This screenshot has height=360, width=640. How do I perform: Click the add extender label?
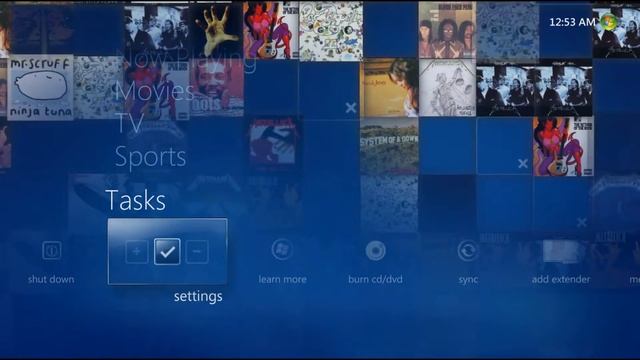(561, 280)
